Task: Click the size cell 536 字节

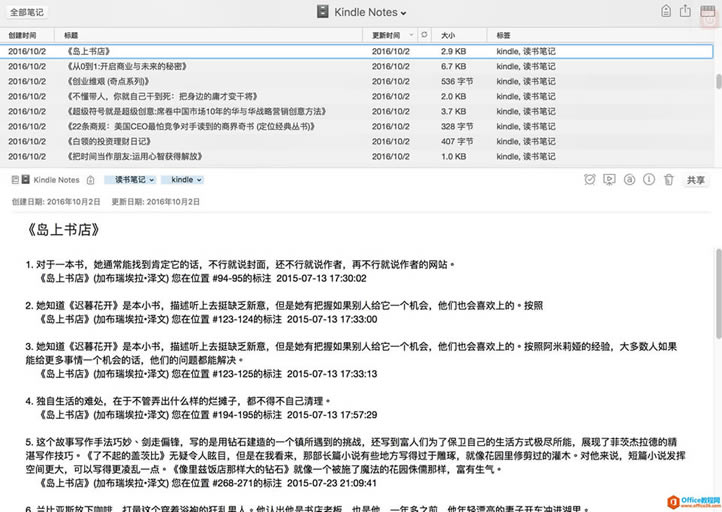Action: [x=457, y=81]
